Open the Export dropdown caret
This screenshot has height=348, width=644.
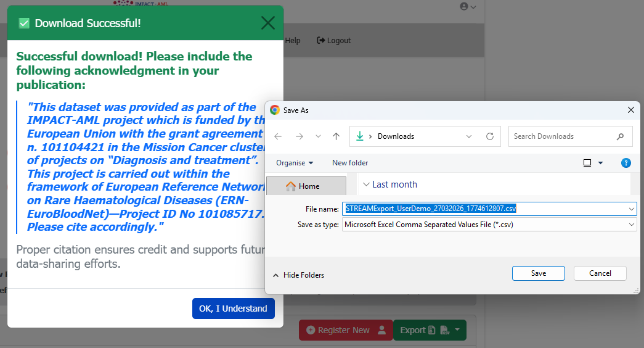click(x=457, y=330)
